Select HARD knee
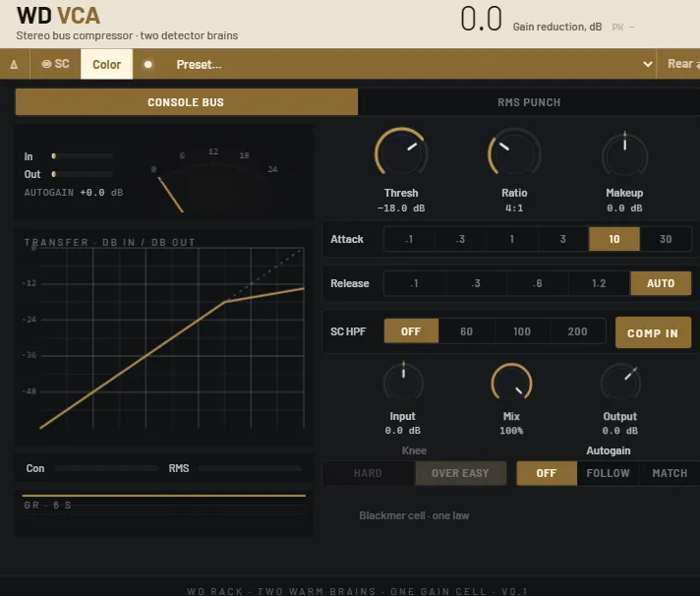The image size is (700, 596). (x=368, y=473)
